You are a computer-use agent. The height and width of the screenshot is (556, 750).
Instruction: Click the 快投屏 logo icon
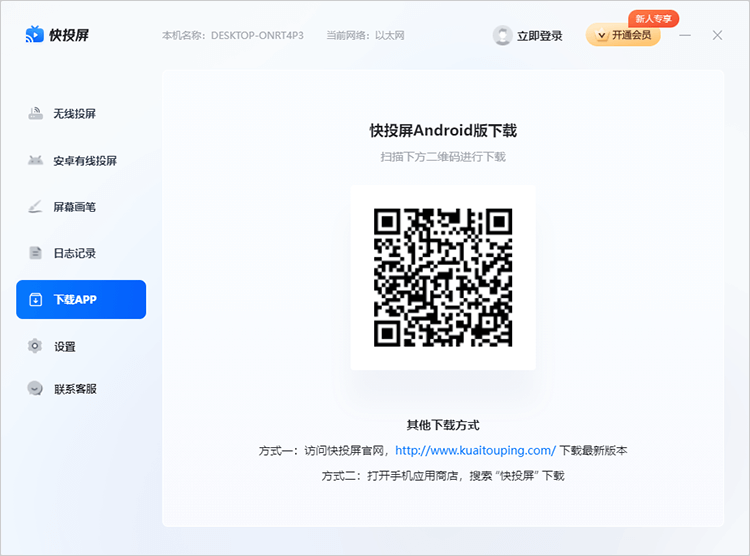point(35,35)
